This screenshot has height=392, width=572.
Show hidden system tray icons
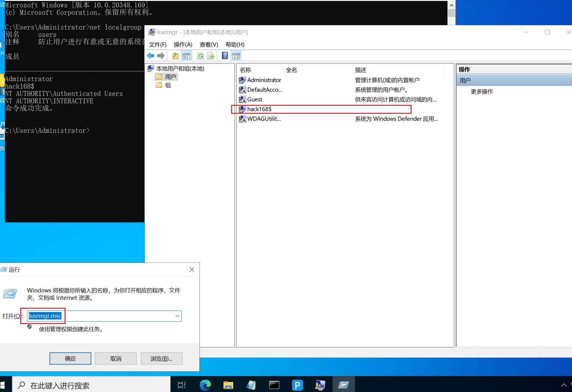coord(564,385)
